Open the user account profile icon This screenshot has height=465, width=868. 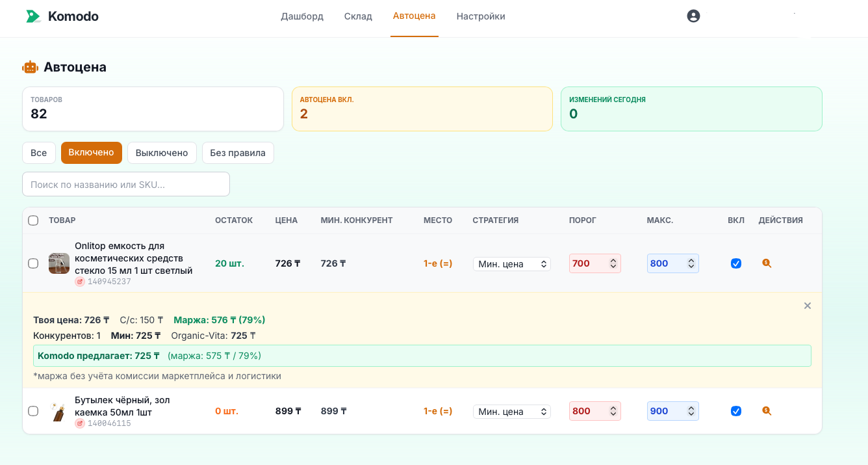[x=693, y=16]
